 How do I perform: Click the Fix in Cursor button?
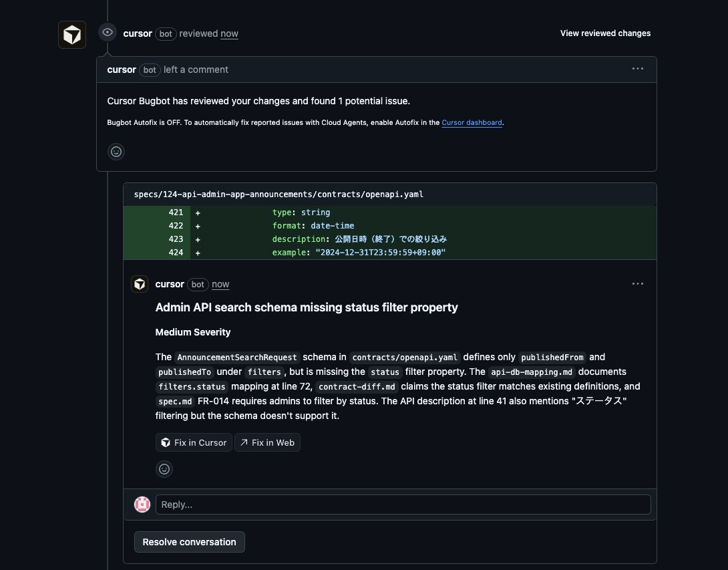(194, 443)
